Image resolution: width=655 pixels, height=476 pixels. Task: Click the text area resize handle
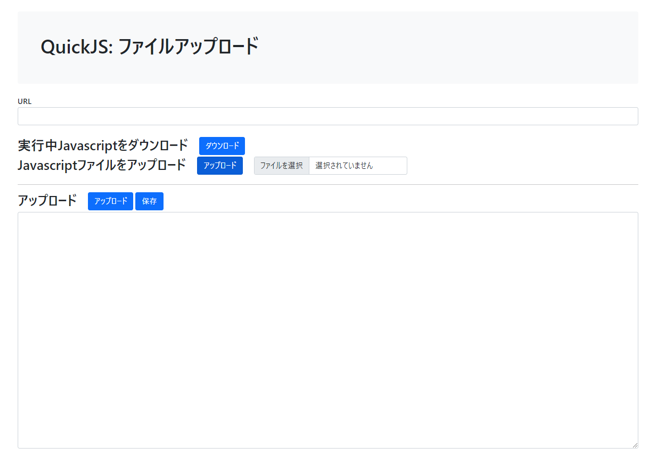tap(635, 445)
